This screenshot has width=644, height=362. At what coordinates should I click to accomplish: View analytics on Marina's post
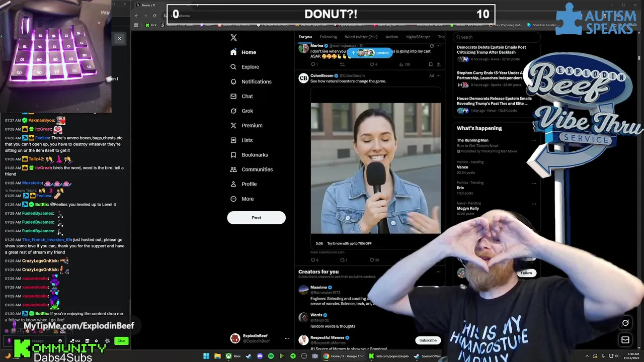tap(404, 64)
